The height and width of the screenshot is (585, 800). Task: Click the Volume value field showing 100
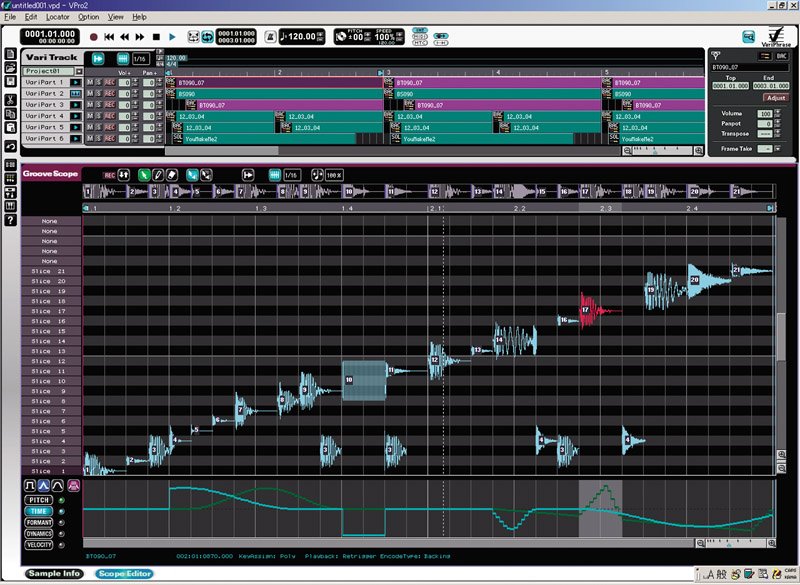764,114
